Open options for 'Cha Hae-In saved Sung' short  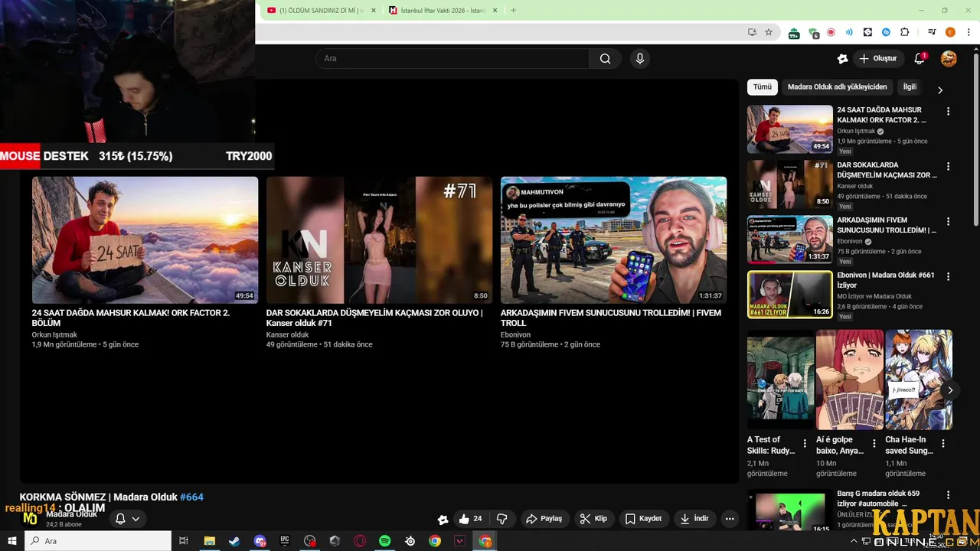point(942,444)
